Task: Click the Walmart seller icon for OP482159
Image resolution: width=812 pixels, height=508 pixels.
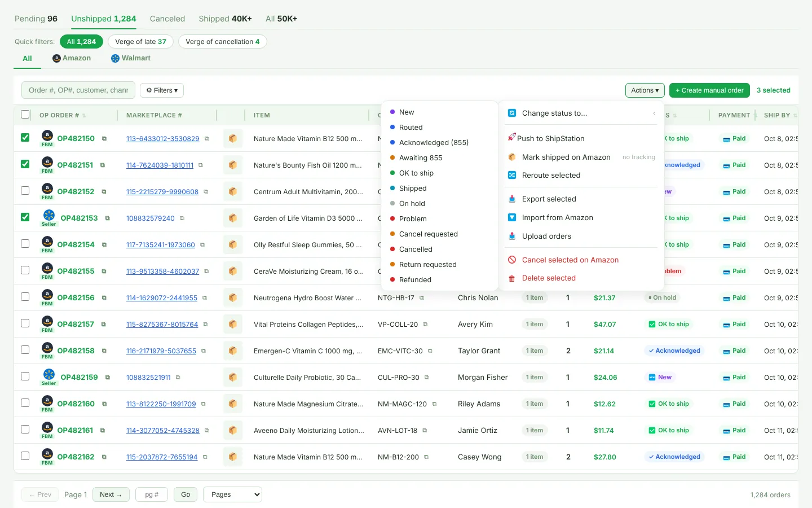Action: [49, 374]
